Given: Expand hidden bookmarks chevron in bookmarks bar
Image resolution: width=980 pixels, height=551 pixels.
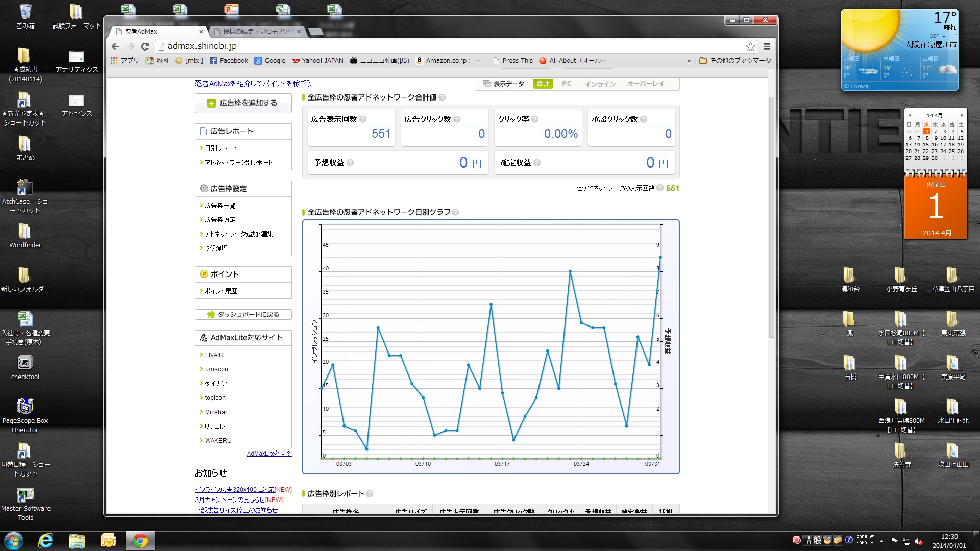Looking at the screenshot, I should (x=689, y=61).
